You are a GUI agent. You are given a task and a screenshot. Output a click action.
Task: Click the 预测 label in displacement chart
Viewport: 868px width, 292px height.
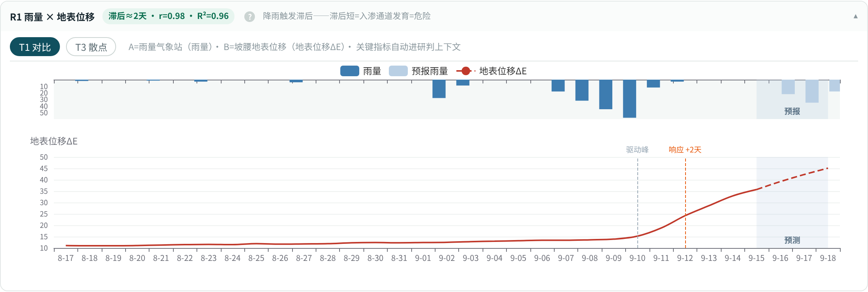pos(792,240)
